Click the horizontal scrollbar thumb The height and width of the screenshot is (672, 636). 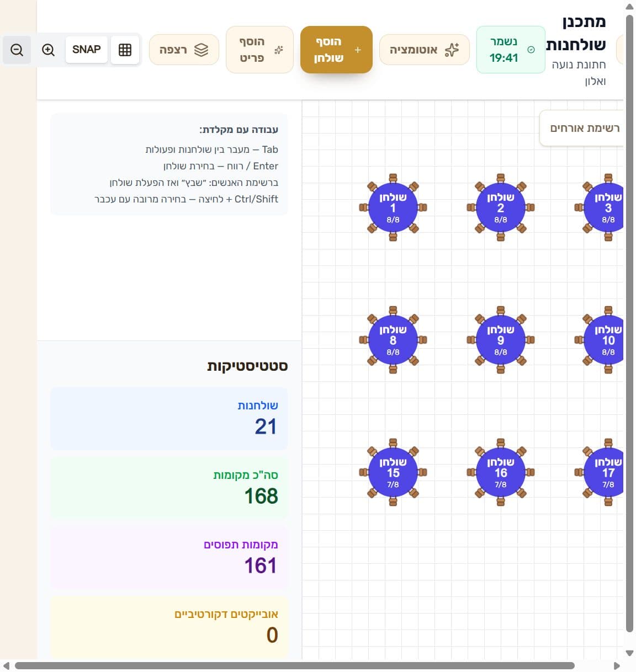[294, 666]
